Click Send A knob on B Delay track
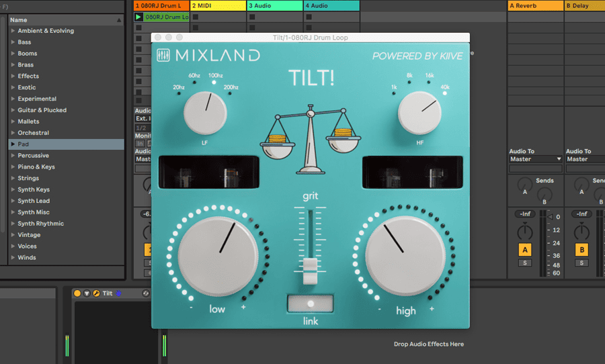Screen dimensions: 605x364 click(x=581, y=185)
